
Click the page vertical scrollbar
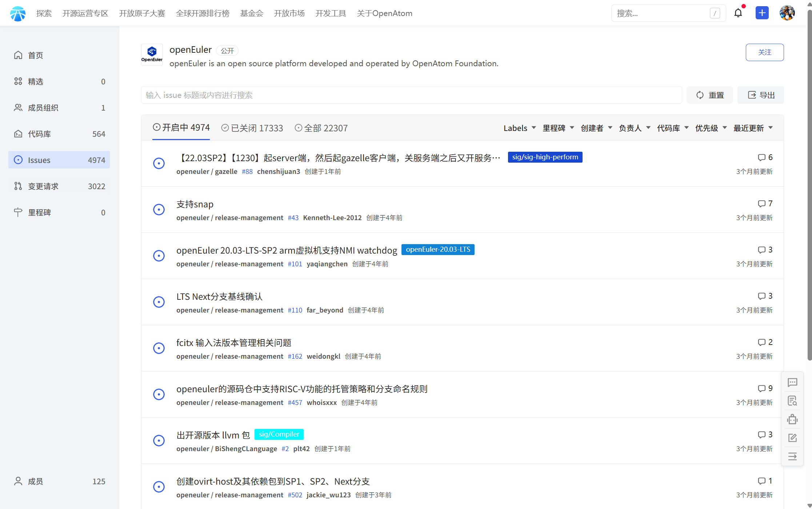point(809,186)
